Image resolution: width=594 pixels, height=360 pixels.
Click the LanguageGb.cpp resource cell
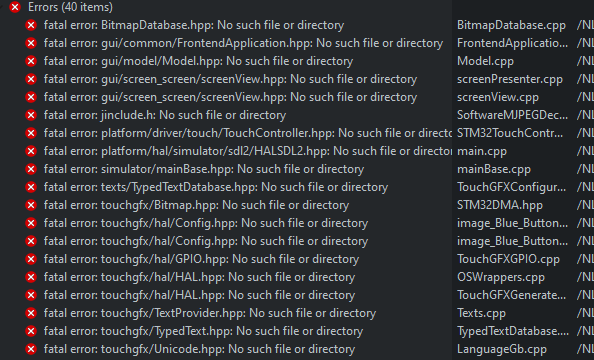point(502,349)
